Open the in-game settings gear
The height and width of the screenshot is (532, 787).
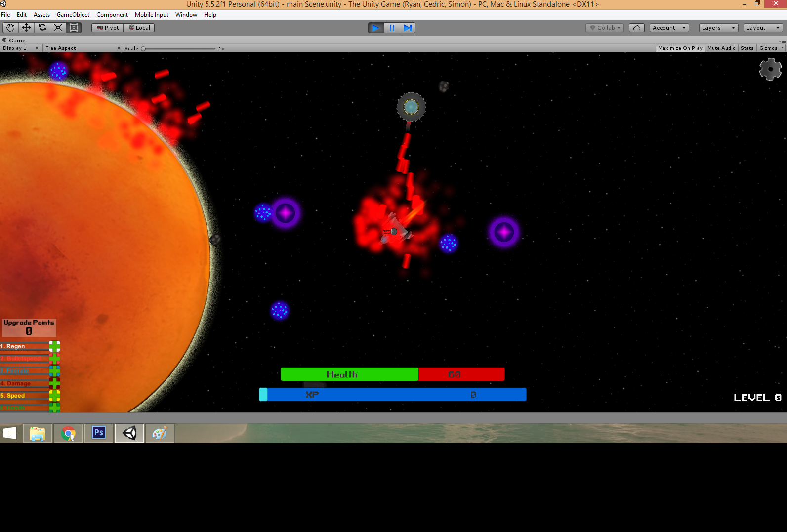(x=770, y=69)
